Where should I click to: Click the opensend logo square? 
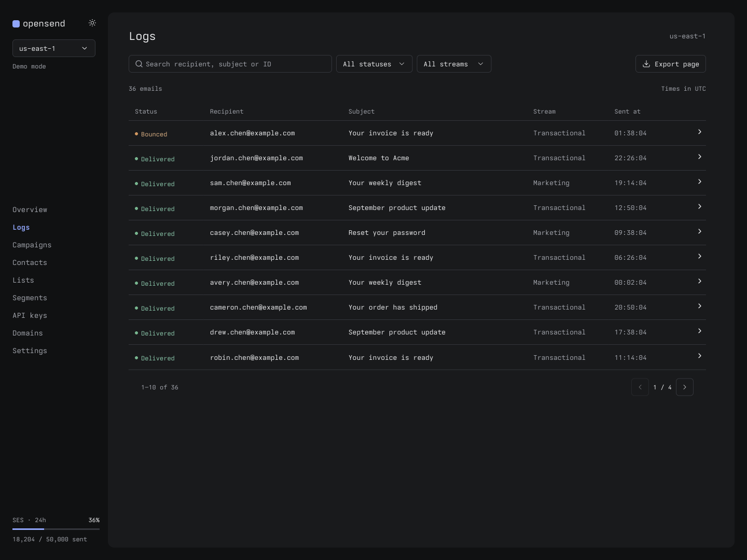(x=16, y=23)
